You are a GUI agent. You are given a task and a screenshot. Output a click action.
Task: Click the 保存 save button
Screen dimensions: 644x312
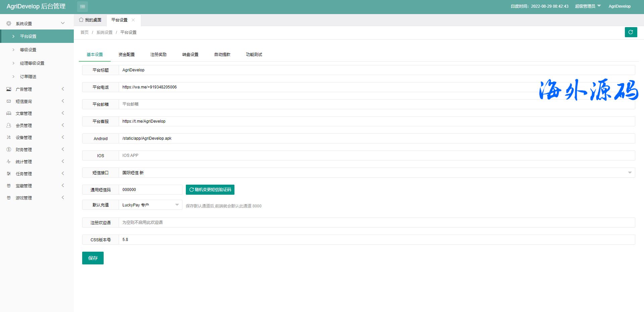point(93,258)
